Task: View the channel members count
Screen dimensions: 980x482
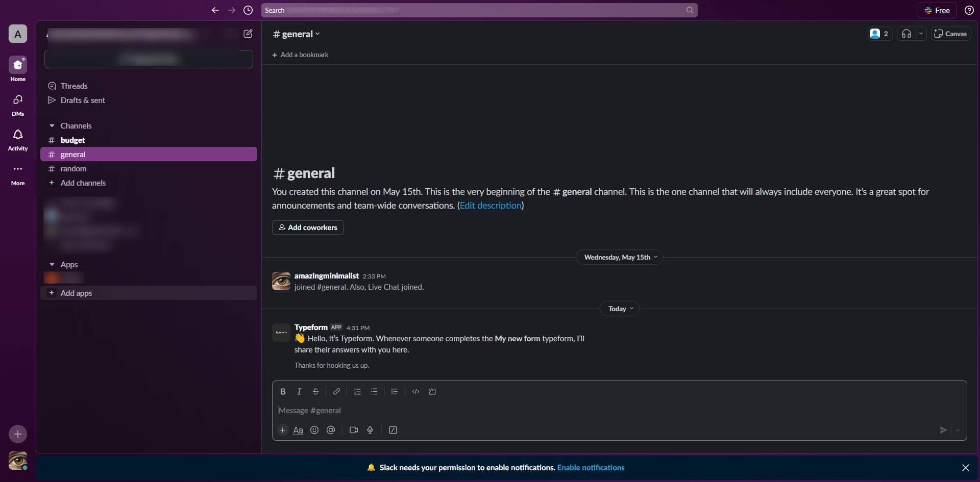Action: click(880, 34)
